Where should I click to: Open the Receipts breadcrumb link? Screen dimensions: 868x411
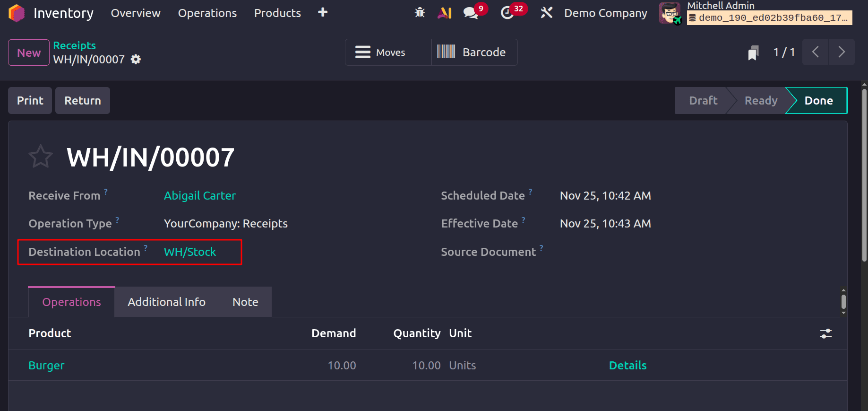(x=75, y=45)
